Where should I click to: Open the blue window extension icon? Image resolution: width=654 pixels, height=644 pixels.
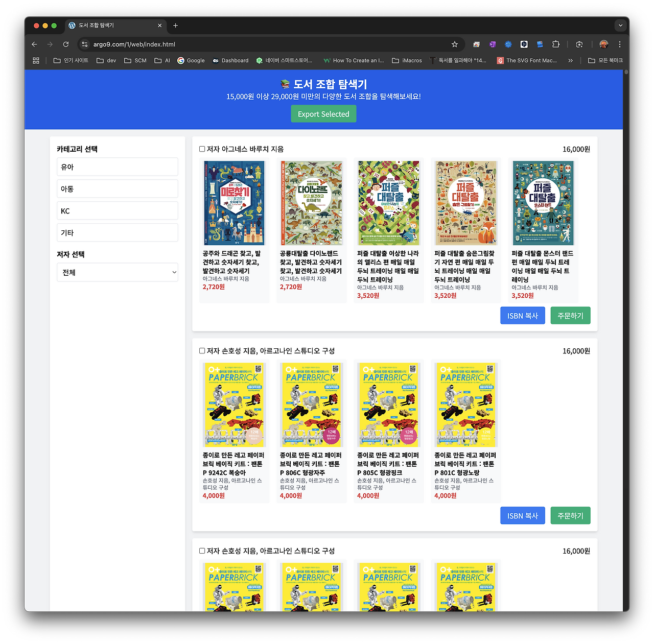[x=540, y=44]
